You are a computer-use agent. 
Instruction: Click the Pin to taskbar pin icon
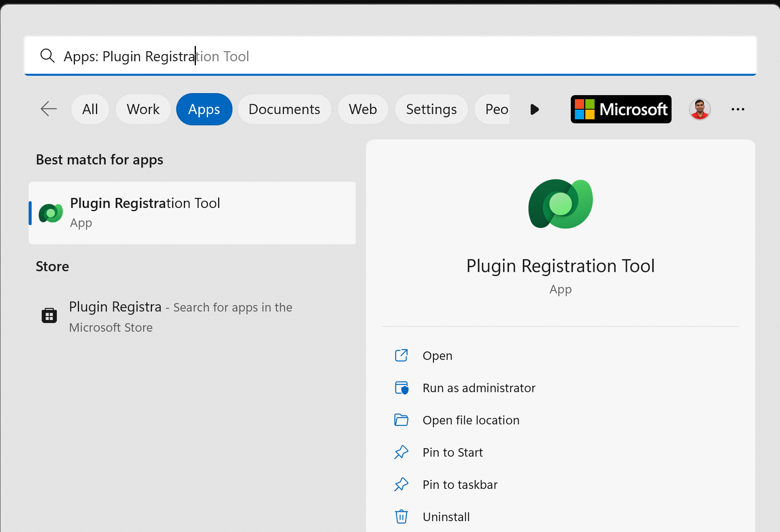[x=401, y=484]
